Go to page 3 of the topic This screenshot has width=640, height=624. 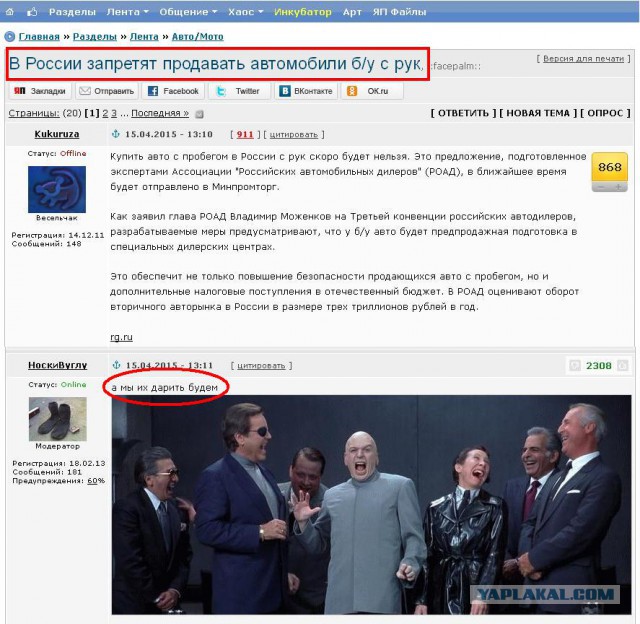tap(114, 113)
